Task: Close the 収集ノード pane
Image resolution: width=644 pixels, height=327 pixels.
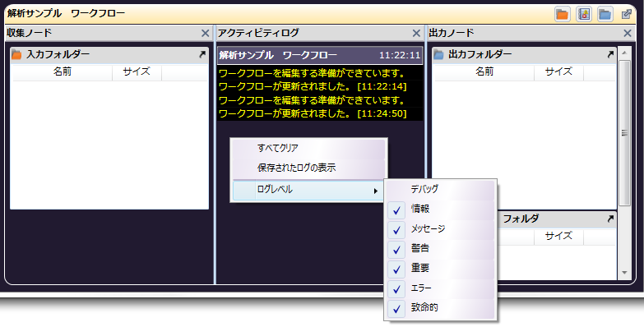Action: [206, 33]
